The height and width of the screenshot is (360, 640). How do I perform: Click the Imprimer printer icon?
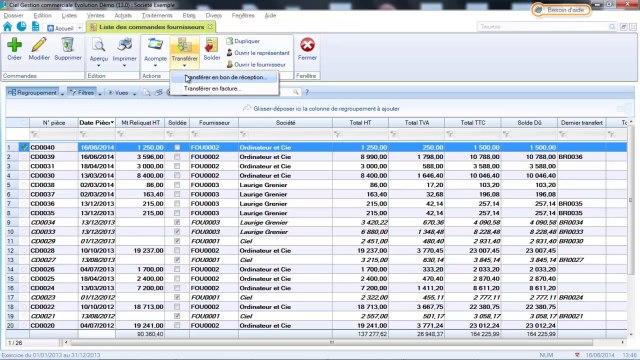[124, 45]
